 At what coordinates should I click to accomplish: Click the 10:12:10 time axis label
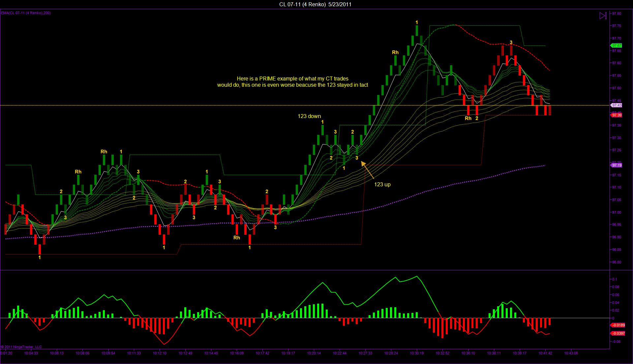coord(160,353)
